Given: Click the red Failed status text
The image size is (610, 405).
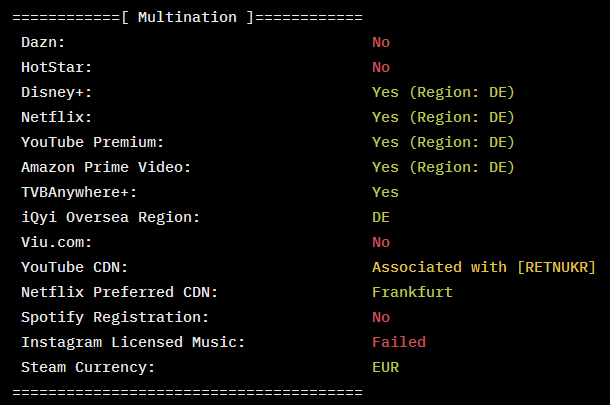Looking at the screenshot, I should 399,342.
